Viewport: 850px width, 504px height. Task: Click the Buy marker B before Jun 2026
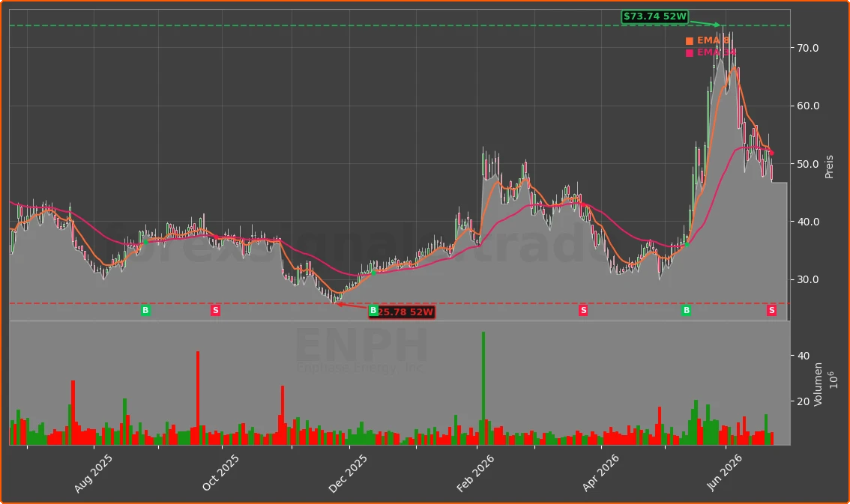click(x=687, y=310)
